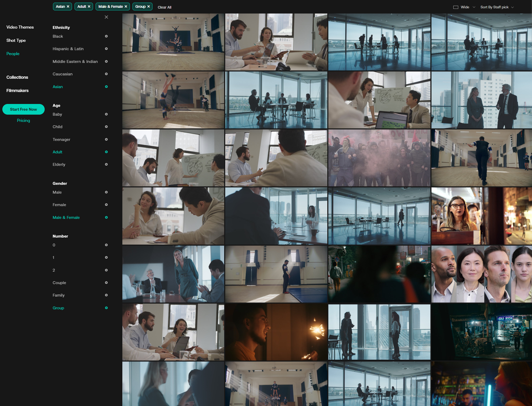Switch to the Shot Type menu

click(16, 41)
